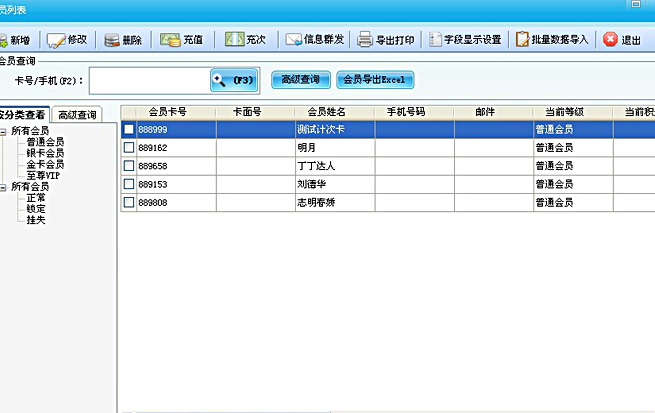Switch to the 高级查询 tab
Viewport: 655px width, 413px height.
point(76,115)
